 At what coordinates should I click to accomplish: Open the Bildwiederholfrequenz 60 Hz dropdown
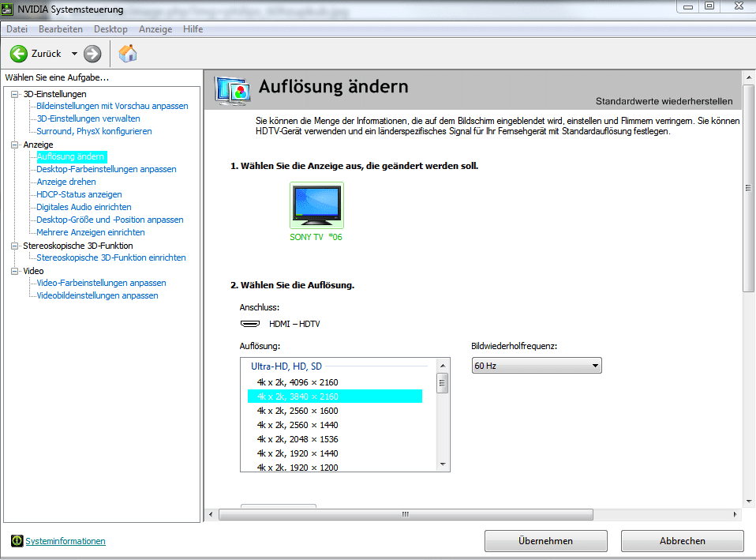(x=537, y=366)
